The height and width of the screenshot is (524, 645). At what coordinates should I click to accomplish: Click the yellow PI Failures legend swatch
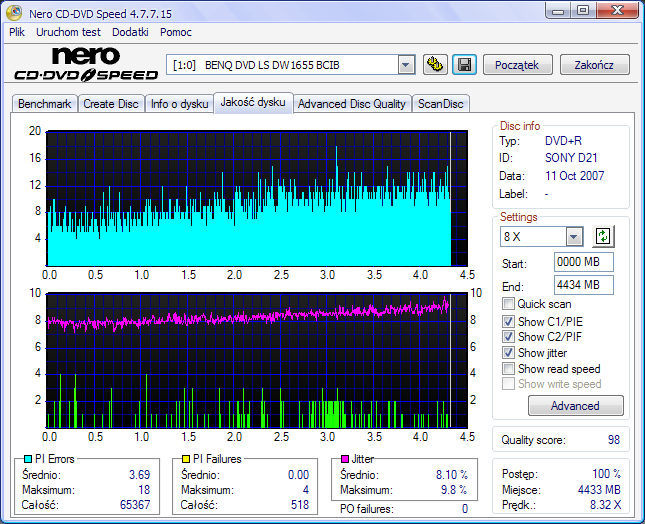pyautogui.click(x=186, y=459)
